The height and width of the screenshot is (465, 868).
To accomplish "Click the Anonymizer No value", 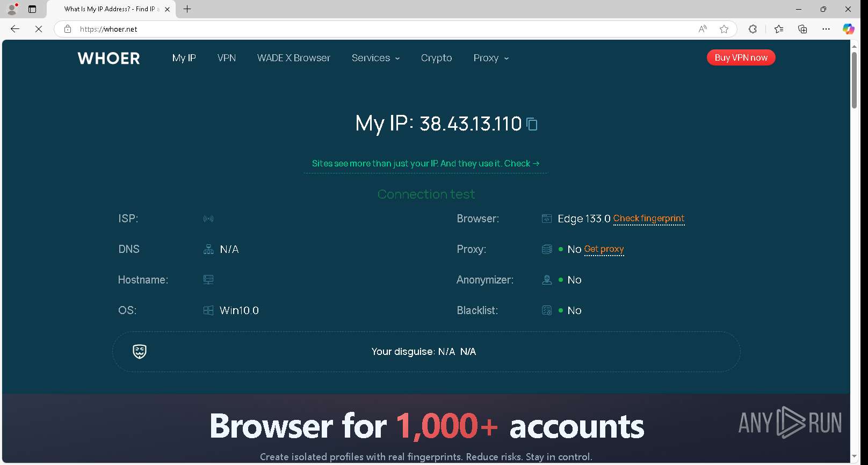I will point(574,280).
